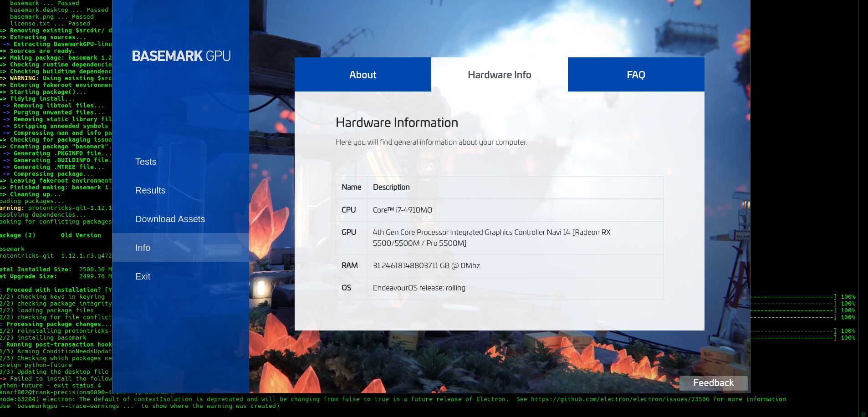Choose Exit to quit Basemark GPU

(x=143, y=276)
